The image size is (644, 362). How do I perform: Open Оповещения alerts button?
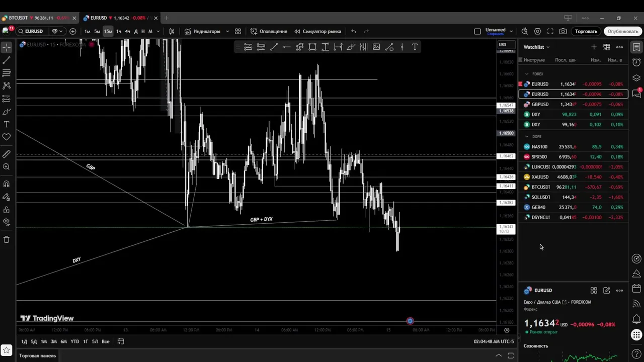(269, 31)
